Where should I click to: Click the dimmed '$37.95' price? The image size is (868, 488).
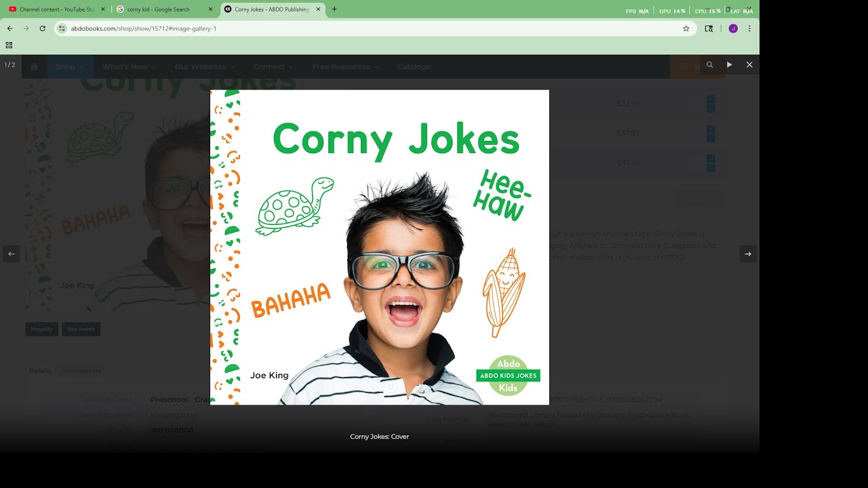[x=628, y=134]
